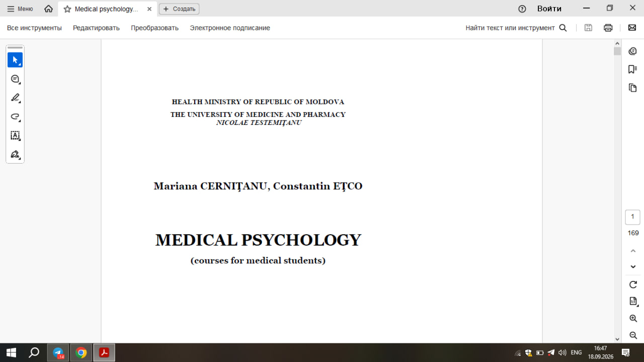Click the magnifier search icon
The width and height of the screenshot is (644, 362).
tap(563, 28)
